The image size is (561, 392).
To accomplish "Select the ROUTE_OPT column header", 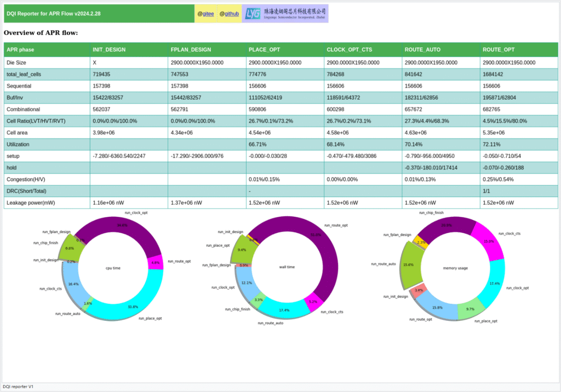I will [x=499, y=50].
